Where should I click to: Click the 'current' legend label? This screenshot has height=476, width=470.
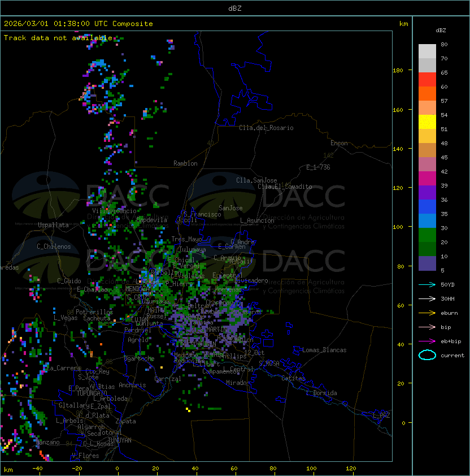coord(452,355)
